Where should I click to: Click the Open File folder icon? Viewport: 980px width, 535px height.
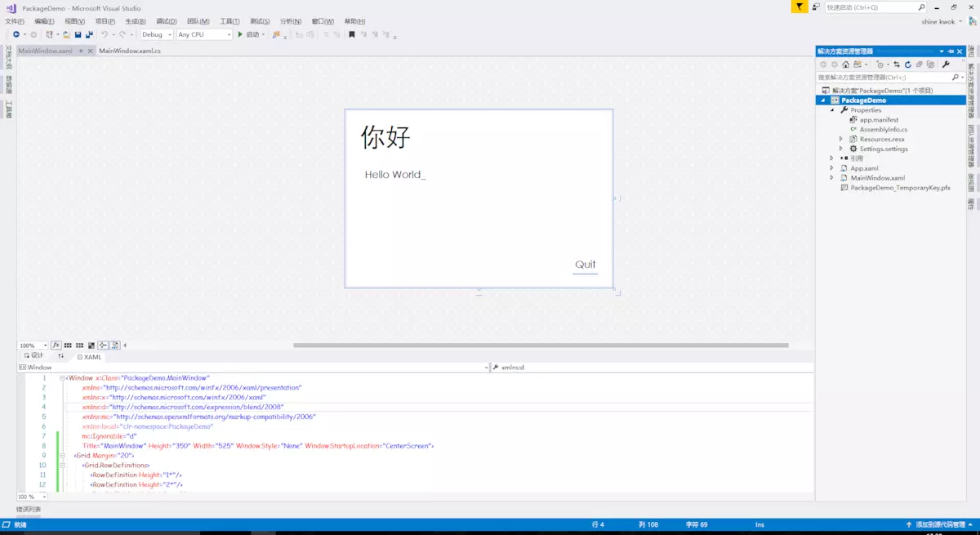click(67, 34)
